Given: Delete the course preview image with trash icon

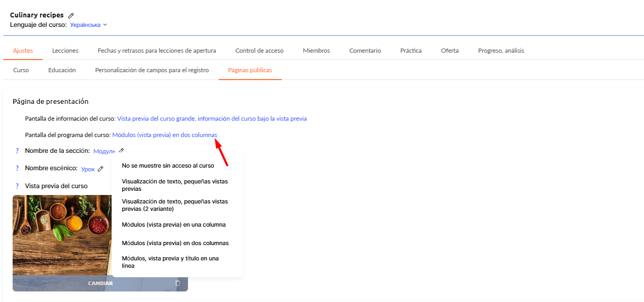Looking at the screenshot, I should click(177, 283).
